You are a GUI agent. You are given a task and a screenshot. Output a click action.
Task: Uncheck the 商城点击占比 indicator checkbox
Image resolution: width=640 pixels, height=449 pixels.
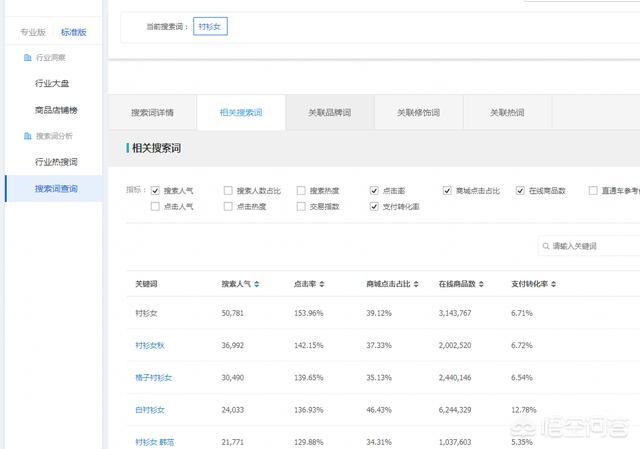click(447, 191)
